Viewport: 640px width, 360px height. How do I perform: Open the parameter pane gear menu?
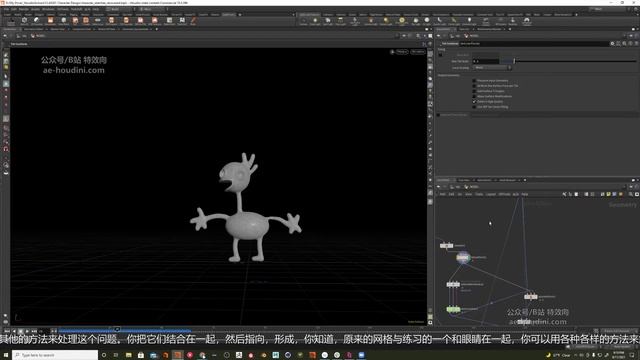click(x=612, y=43)
